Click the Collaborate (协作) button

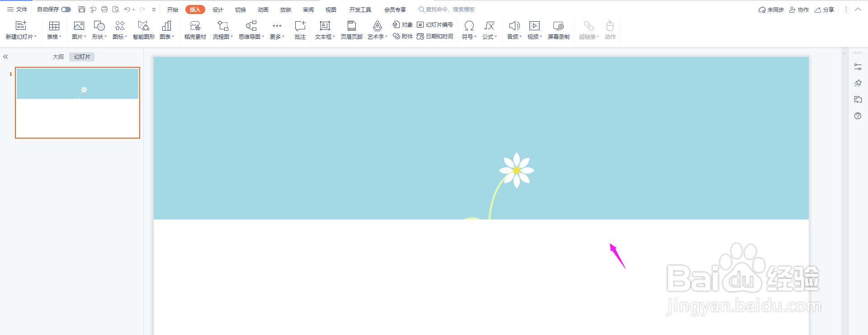(799, 9)
